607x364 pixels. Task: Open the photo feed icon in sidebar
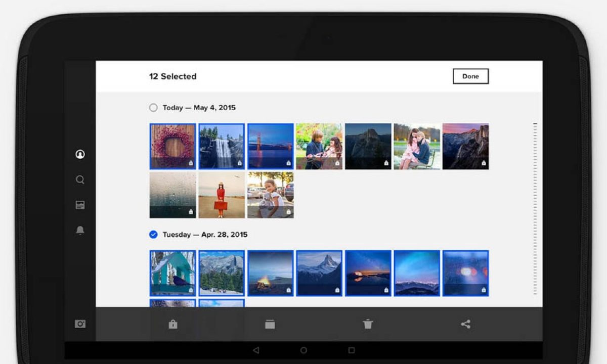point(80,205)
